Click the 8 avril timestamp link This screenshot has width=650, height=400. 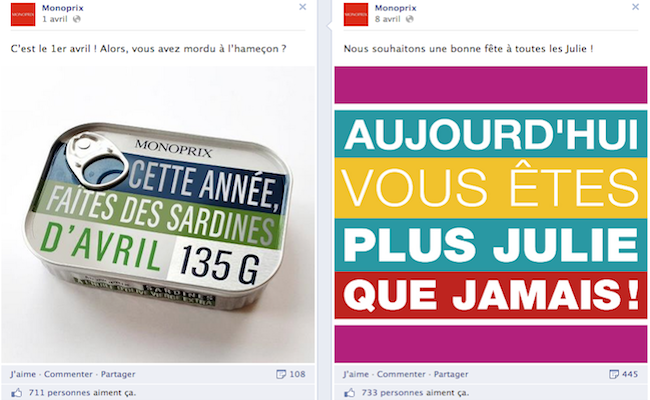pos(388,19)
